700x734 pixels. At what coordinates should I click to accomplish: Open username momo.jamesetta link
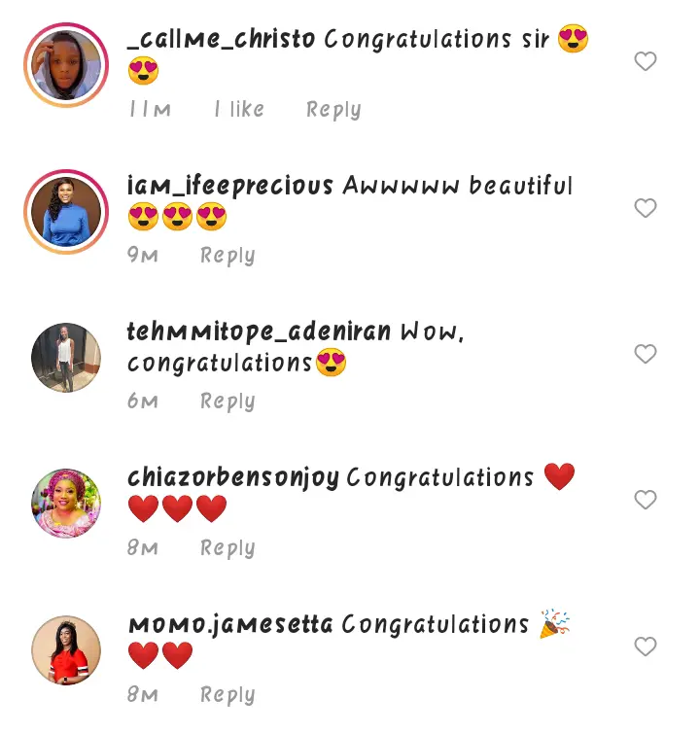[x=230, y=625]
